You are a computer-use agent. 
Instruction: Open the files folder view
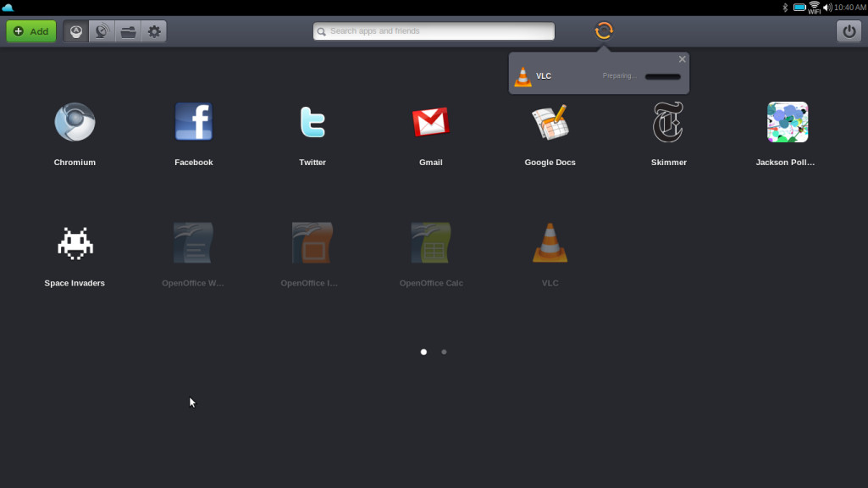[128, 31]
